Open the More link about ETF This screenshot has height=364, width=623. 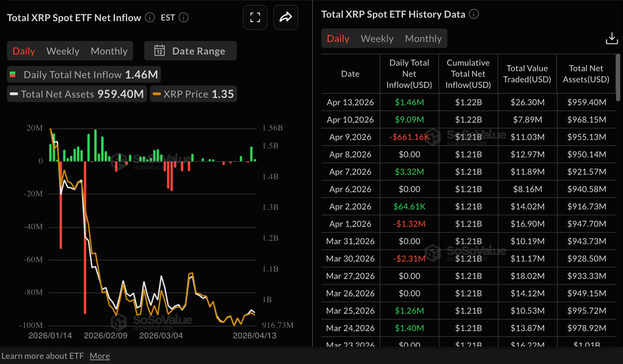coord(100,356)
